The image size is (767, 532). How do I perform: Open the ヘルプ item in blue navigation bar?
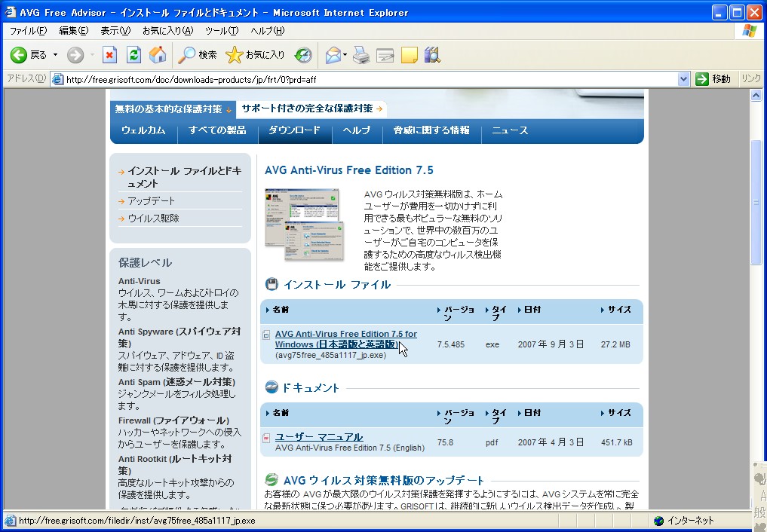coord(356,130)
